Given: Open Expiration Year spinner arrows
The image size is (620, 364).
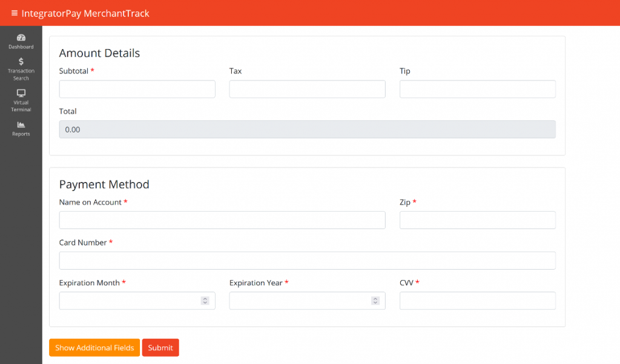Looking at the screenshot, I should tap(375, 301).
